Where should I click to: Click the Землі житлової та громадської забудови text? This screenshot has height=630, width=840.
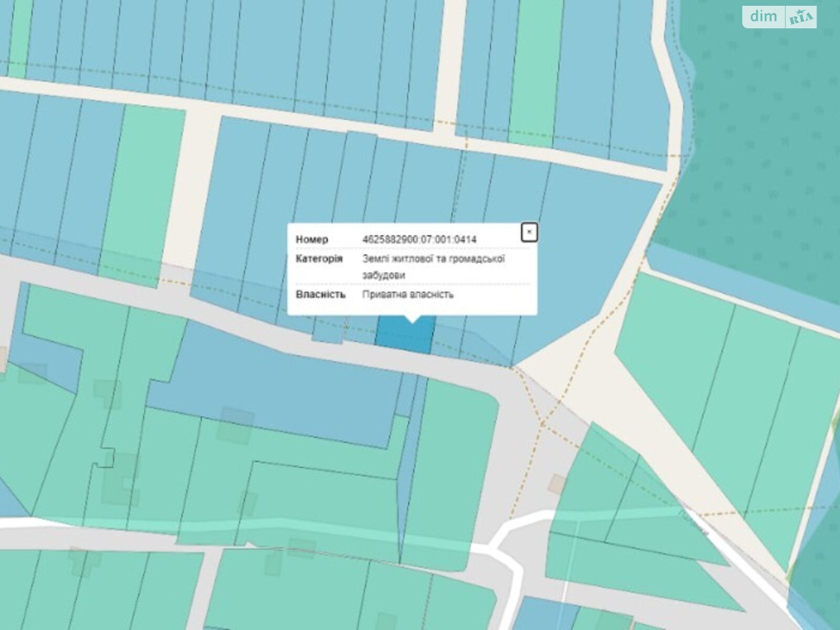pos(434,267)
